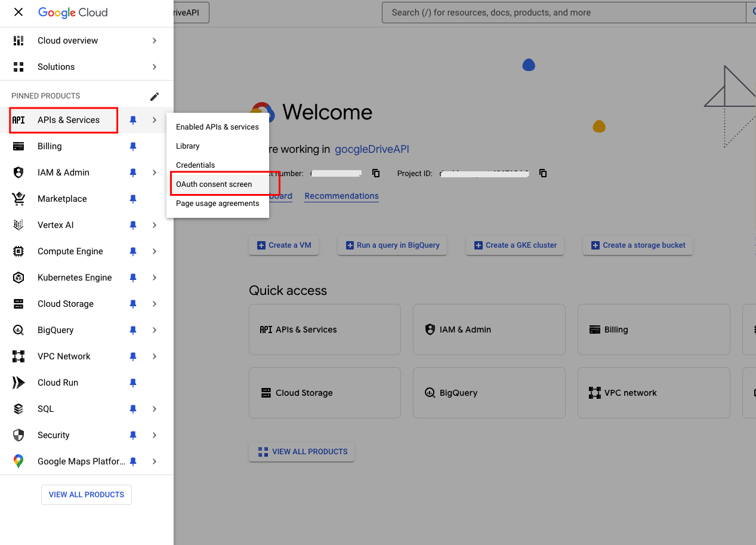Unpin IAM & Admin from pinned products
This screenshot has width=756, height=545.
pos(133,173)
